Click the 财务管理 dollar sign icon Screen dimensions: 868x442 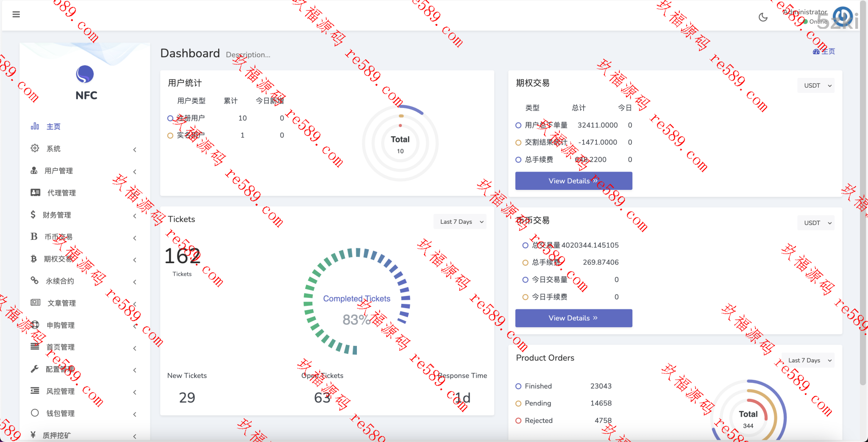click(x=33, y=215)
